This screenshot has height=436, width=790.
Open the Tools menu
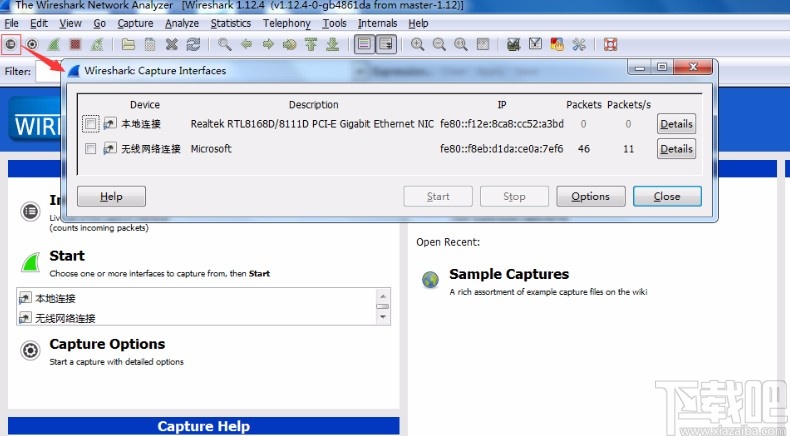(x=334, y=23)
